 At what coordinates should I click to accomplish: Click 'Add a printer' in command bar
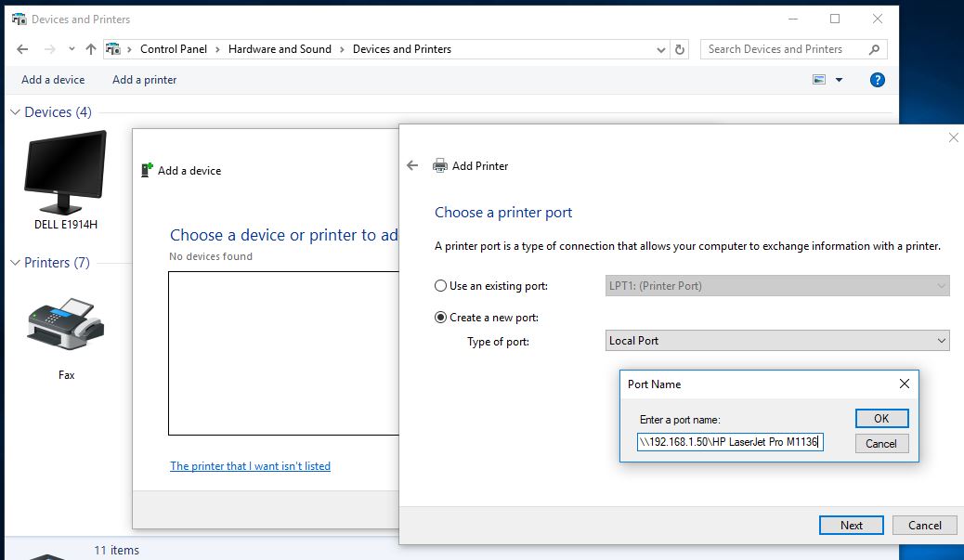[144, 80]
